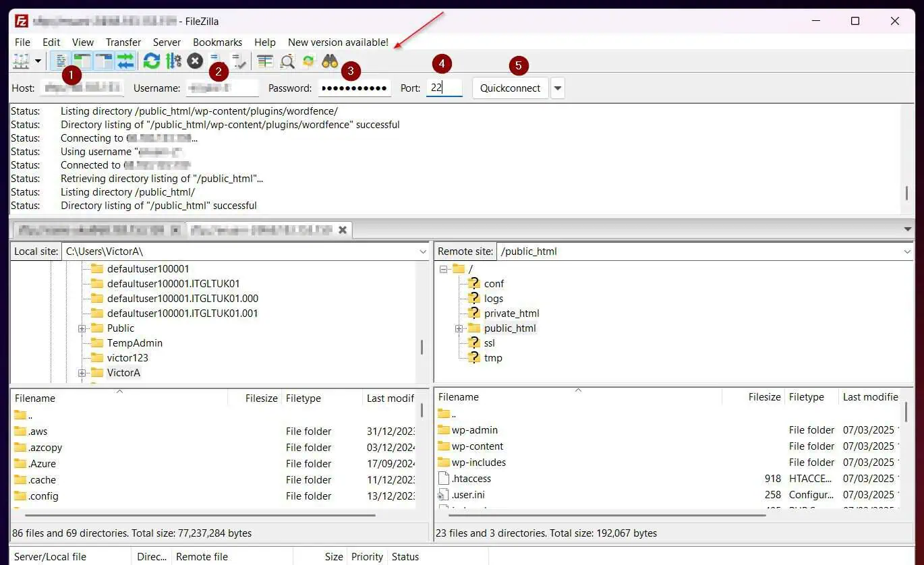
Task: Focus the Host input field
Action: click(82, 88)
